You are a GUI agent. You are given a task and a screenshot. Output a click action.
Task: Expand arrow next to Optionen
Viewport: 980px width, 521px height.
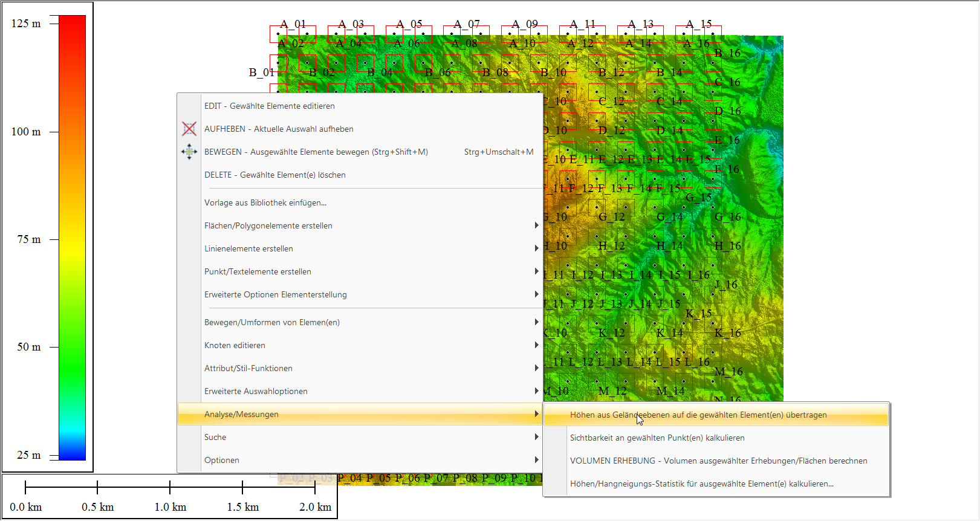click(536, 460)
